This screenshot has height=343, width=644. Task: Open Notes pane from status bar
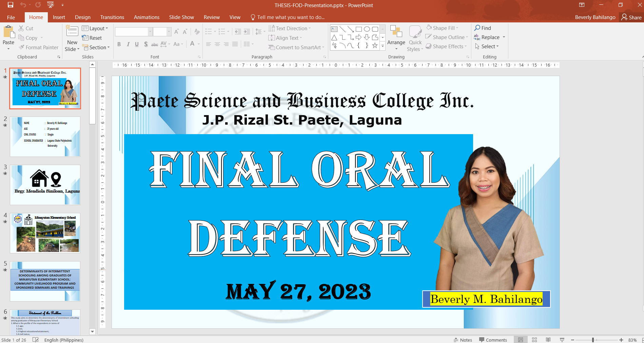click(x=463, y=340)
